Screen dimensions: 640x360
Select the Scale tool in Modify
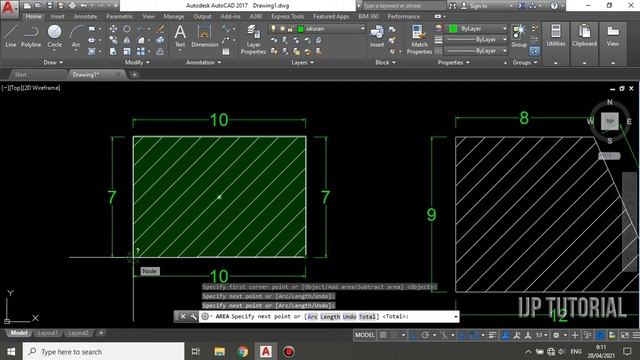pyautogui.click(x=127, y=51)
